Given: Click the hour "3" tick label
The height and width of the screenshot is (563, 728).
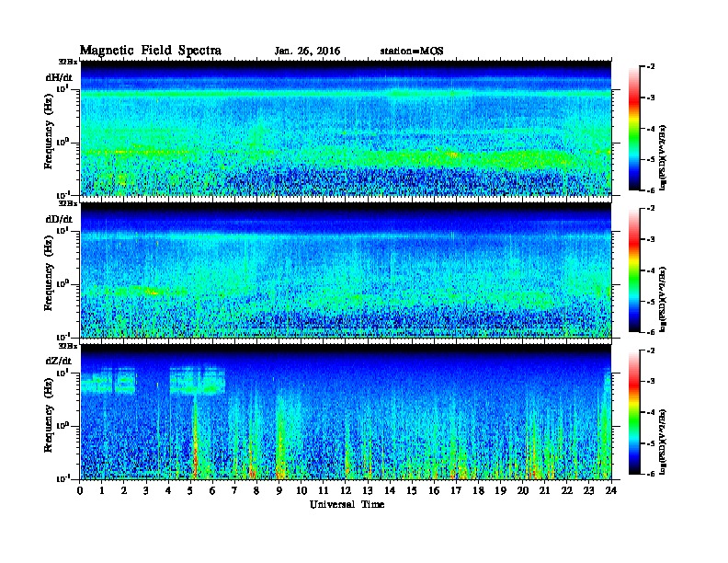Looking at the screenshot, I should click(x=147, y=490).
